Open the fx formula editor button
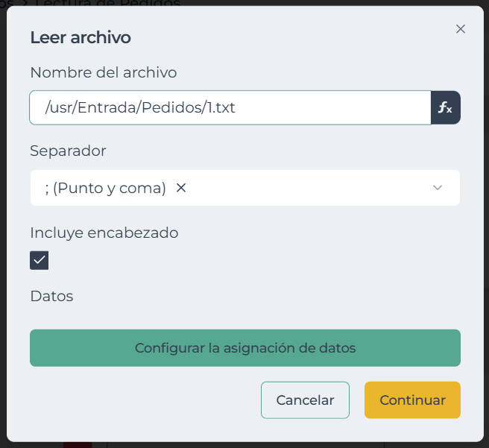The image size is (489, 448). [445, 108]
